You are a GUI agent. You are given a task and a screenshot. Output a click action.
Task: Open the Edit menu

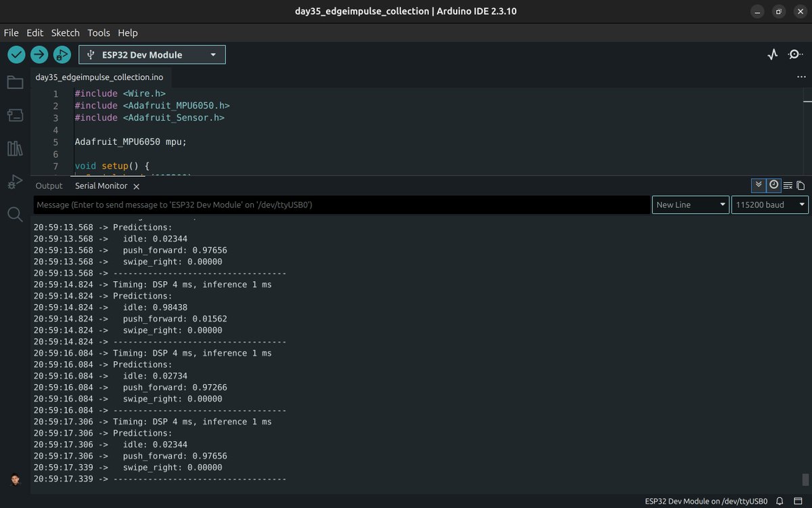click(35, 33)
